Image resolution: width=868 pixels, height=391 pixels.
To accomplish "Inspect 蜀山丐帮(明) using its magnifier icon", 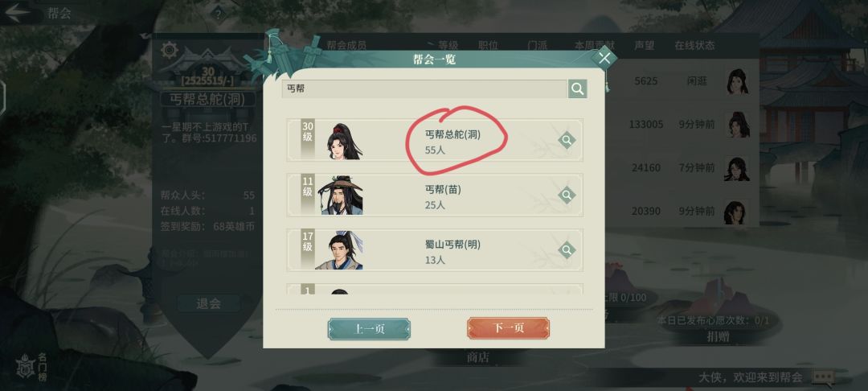I will [x=567, y=250].
